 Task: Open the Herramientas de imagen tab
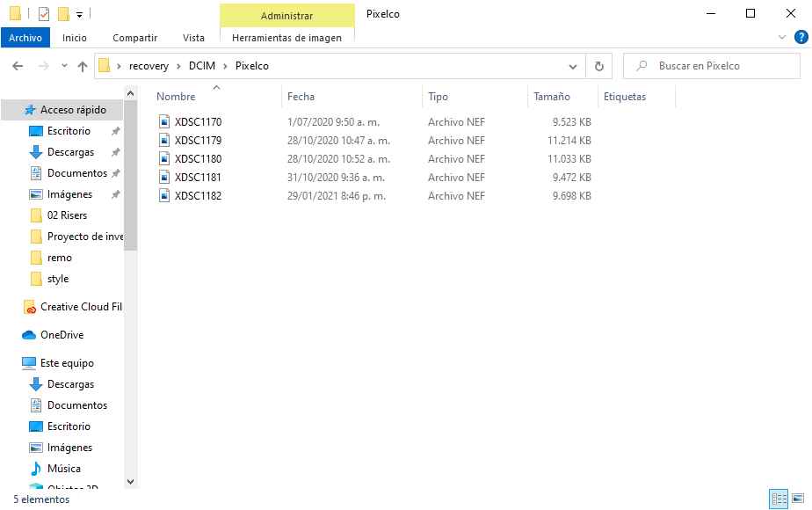click(286, 37)
